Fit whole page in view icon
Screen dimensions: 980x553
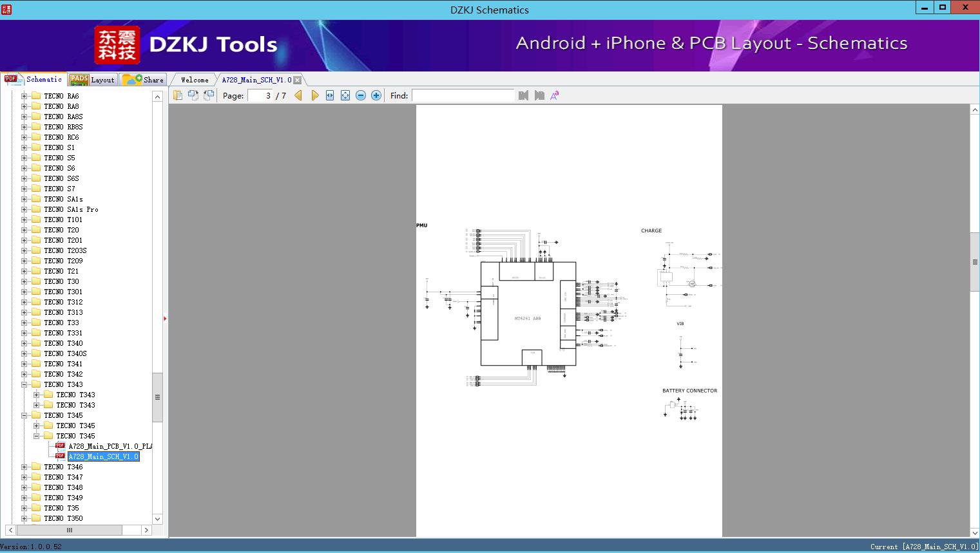[345, 95]
